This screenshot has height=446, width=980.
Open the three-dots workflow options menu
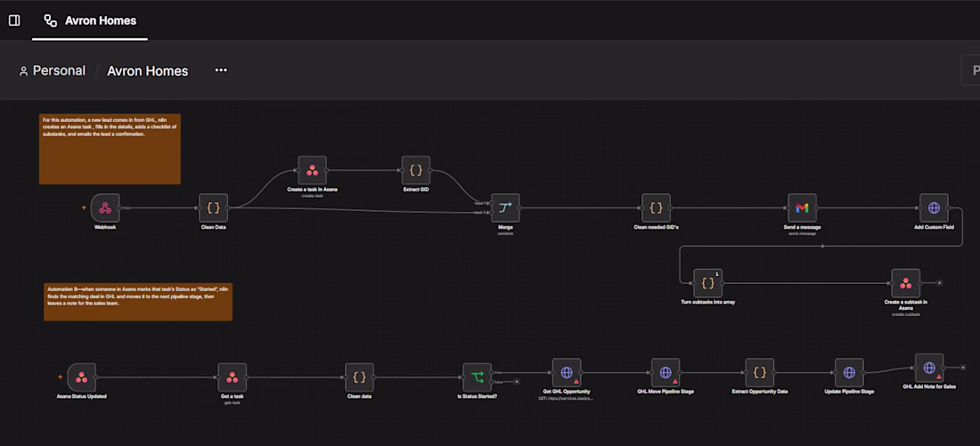(221, 70)
